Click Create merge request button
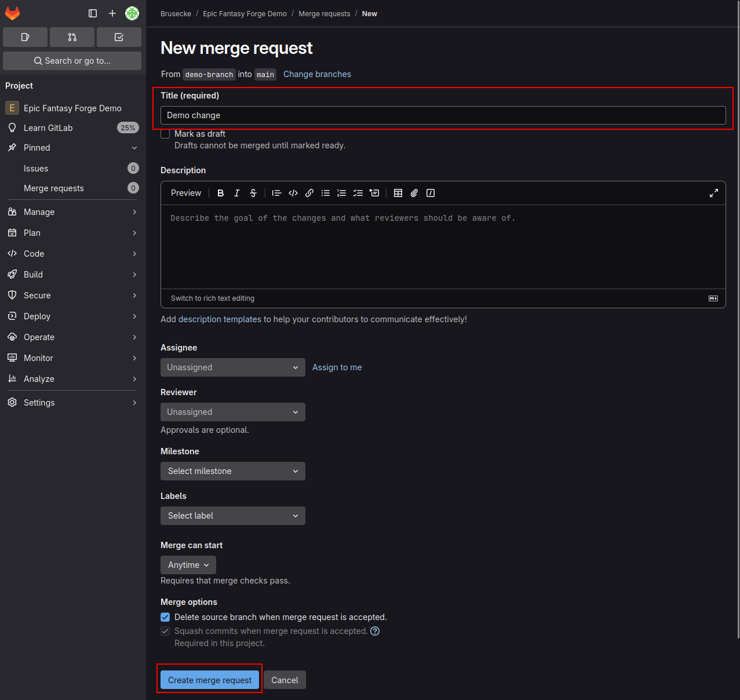 (x=210, y=680)
